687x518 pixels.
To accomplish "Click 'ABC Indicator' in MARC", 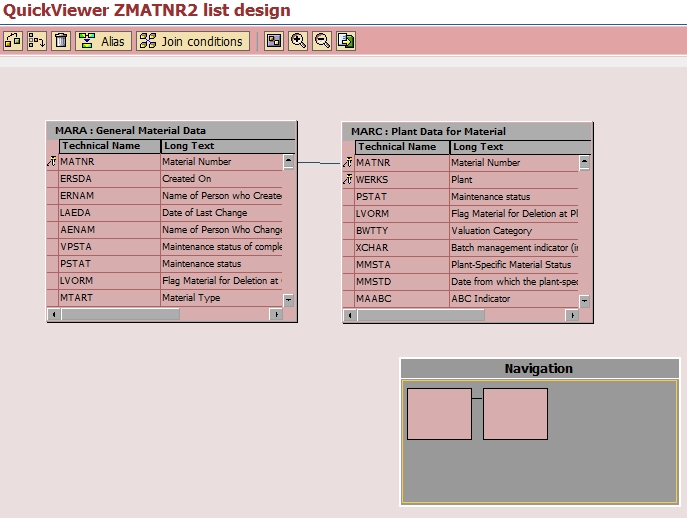I will (x=481, y=298).
